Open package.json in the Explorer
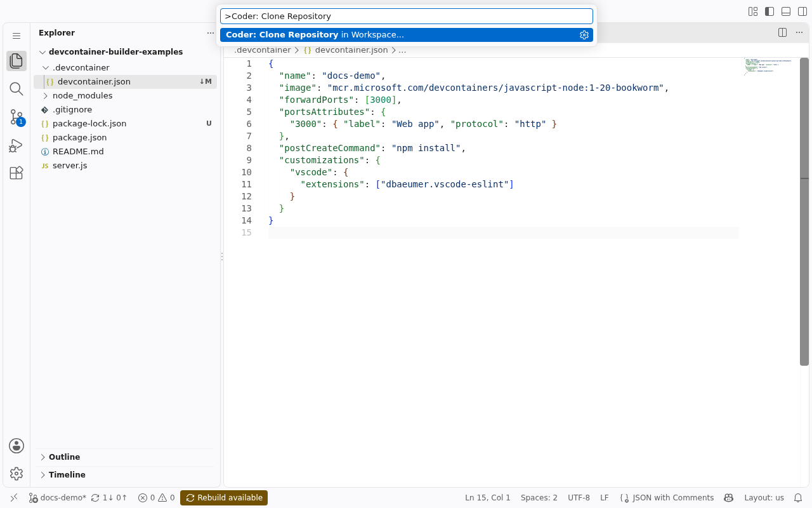 [126, 137]
